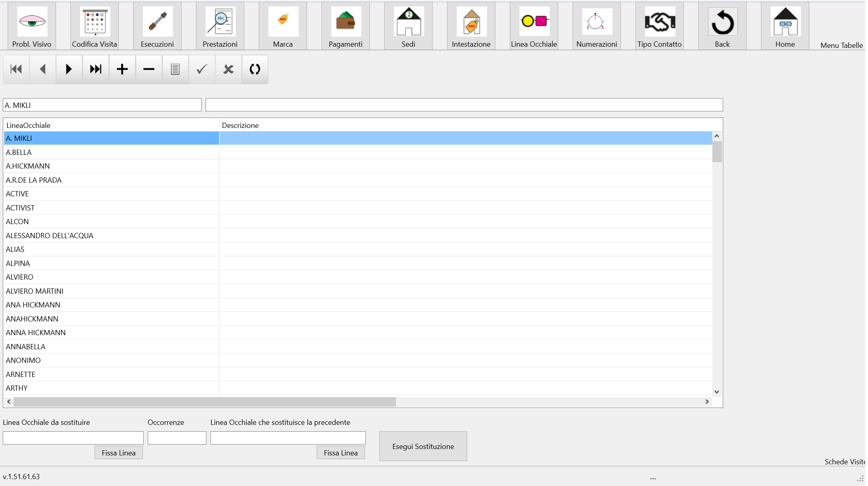The height and width of the screenshot is (486, 868).
Task: Click the replacement Linea Occhiale field
Action: 288,438
